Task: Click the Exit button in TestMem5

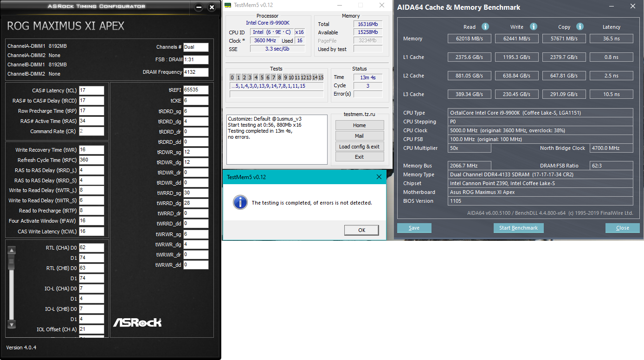Action: pos(360,157)
